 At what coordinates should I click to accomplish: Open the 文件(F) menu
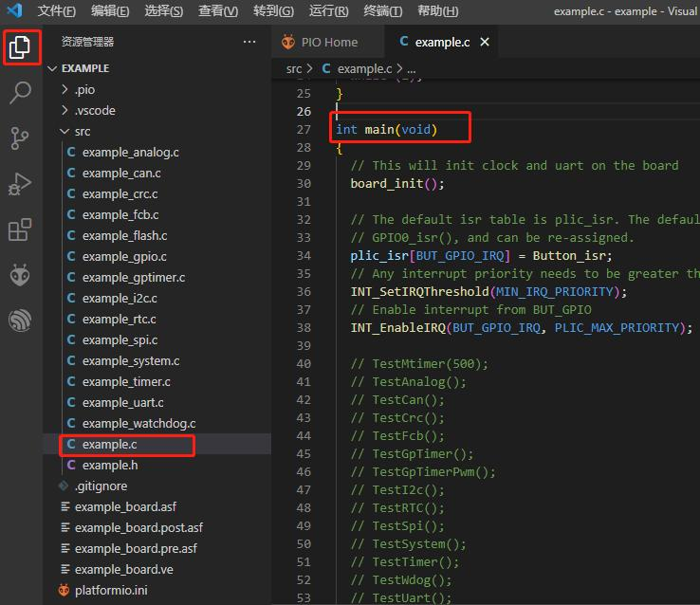click(x=56, y=10)
